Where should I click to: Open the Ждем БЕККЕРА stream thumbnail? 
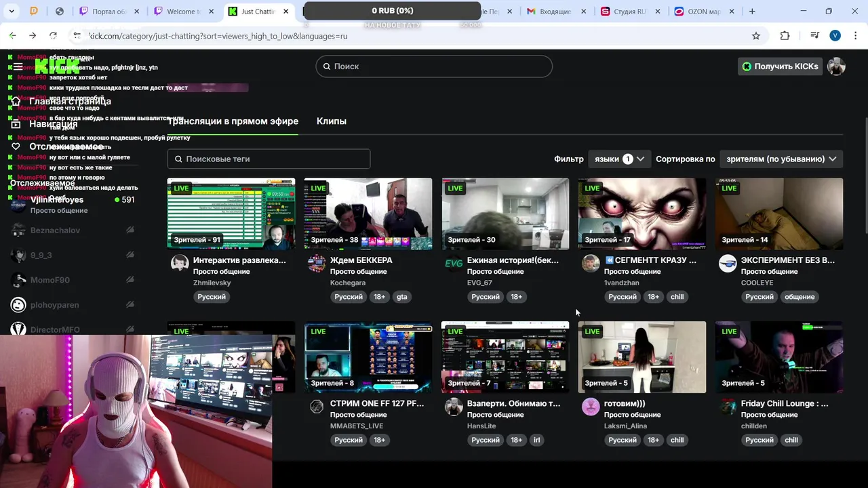click(x=368, y=214)
